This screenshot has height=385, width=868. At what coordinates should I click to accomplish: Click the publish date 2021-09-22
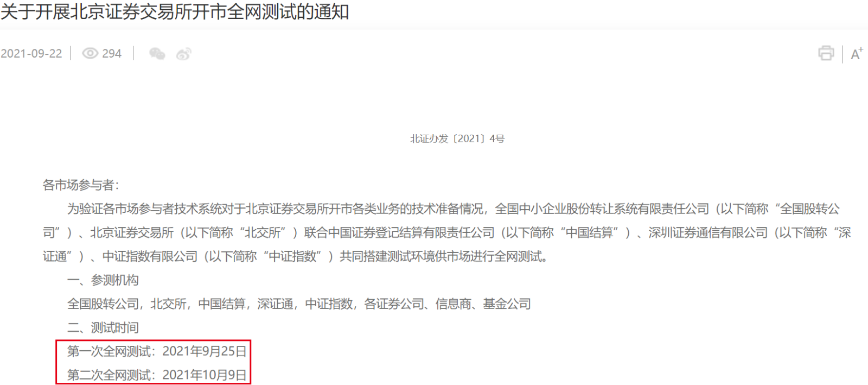point(31,53)
